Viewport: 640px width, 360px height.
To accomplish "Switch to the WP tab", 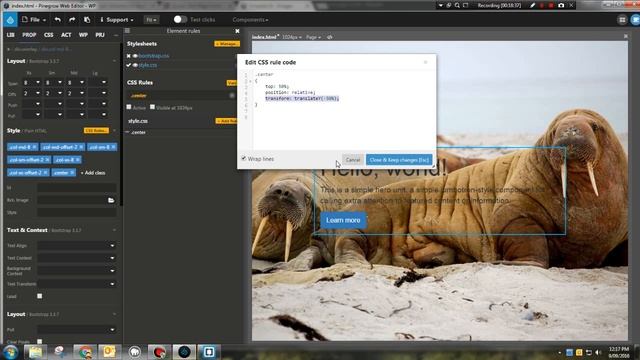I will (x=83, y=35).
